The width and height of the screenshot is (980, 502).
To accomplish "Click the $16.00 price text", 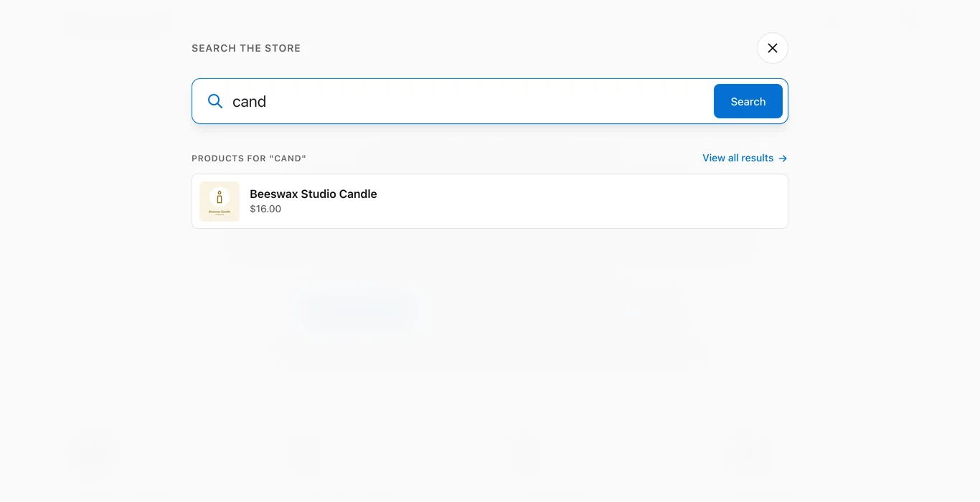I will [265, 209].
